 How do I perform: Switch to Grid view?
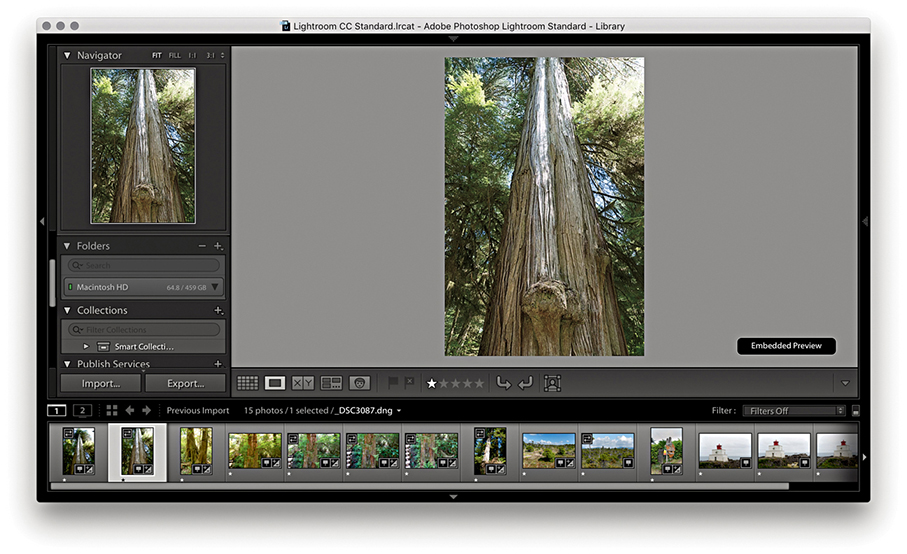click(247, 383)
